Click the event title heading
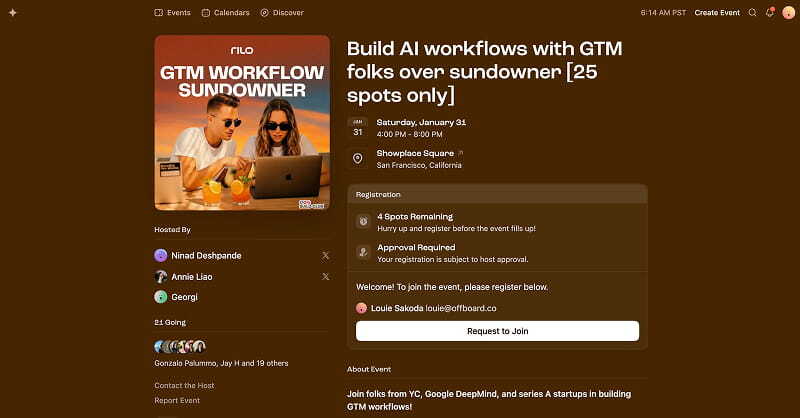The height and width of the screenshot is (418, 800). point(485,72)
